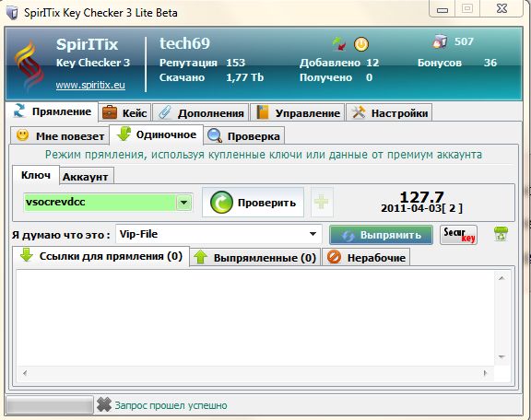Screen dimensions: 531x420
Task: Click the green-red arrows sync icon
Action: point(339,44)
